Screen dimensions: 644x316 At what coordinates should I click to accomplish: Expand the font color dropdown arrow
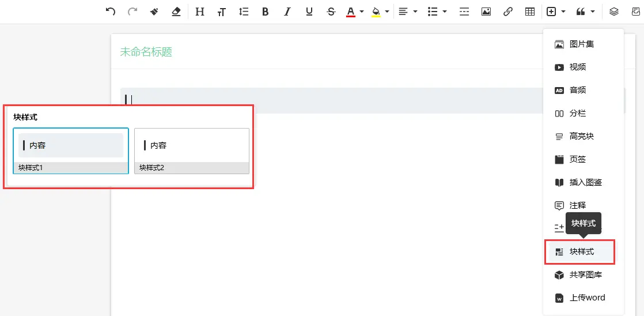(x=362, y=12)
